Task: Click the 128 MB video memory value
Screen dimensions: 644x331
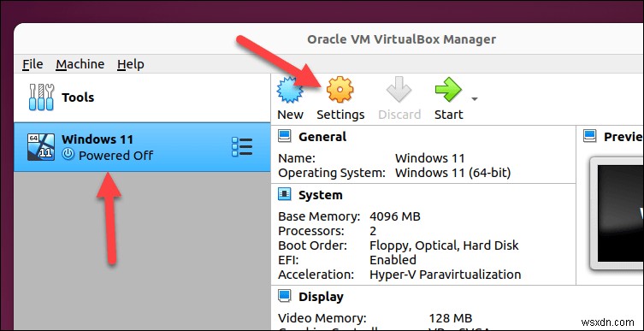Action: [451, 318]
